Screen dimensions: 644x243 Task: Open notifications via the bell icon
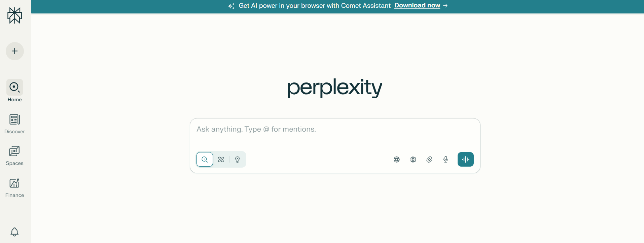14,232
